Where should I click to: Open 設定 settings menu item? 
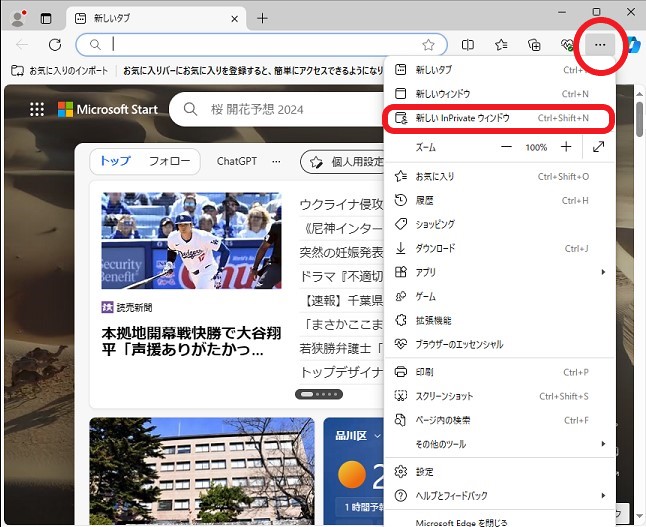pos(499,472)
